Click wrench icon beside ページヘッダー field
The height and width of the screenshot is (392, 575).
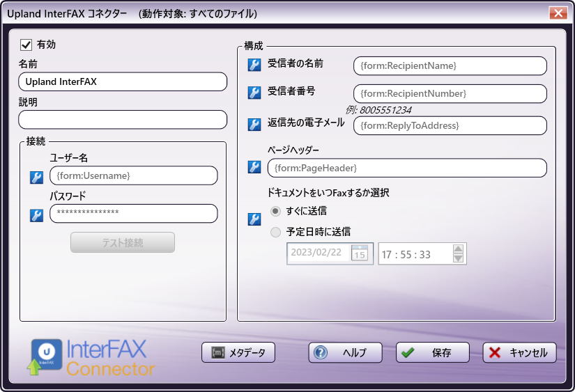tap(254, 167)
